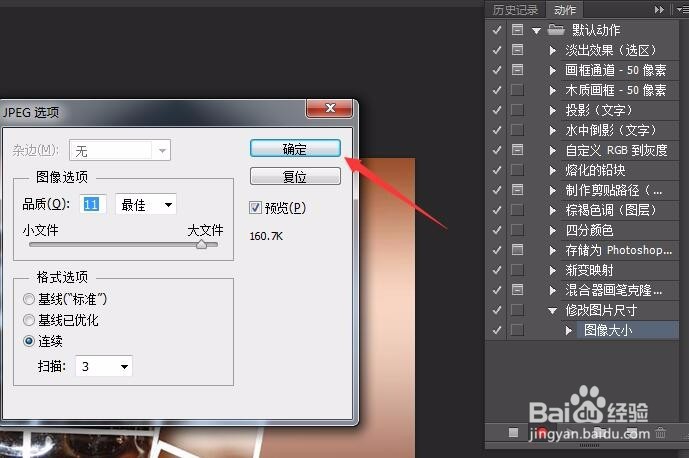The image size is (689, 458).
Task: Expand the 投影（文字） action
Action: tap(553, 110)
